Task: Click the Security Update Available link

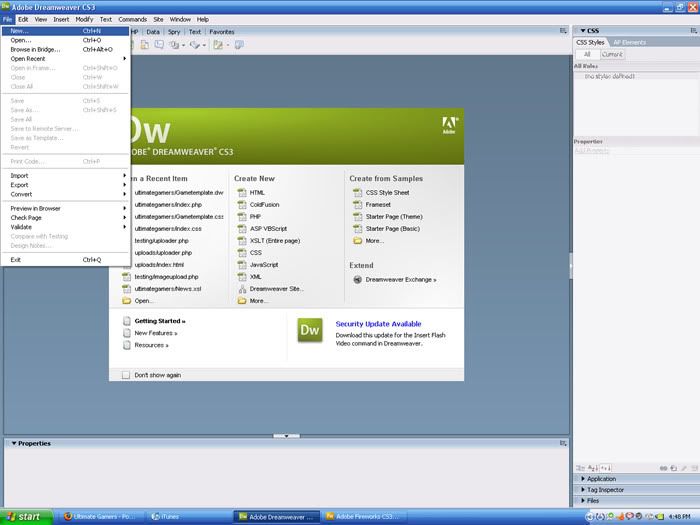Action: (x=379, y=324)
